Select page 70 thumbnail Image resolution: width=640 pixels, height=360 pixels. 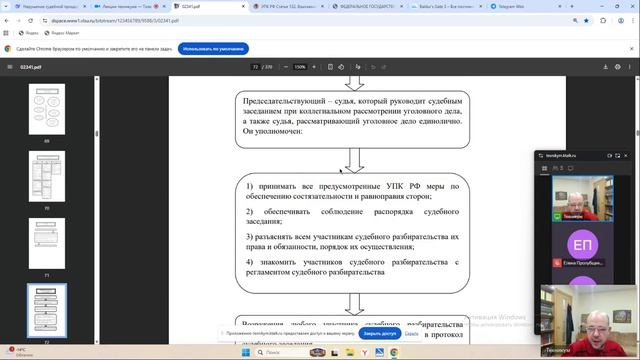47,176
